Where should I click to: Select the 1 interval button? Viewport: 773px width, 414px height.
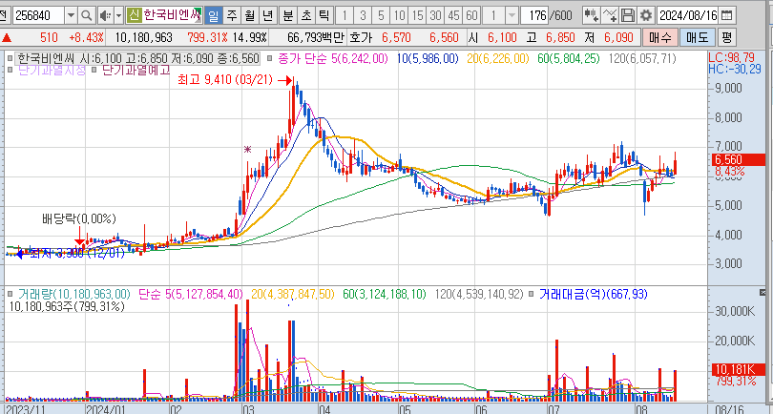[345, 16]
